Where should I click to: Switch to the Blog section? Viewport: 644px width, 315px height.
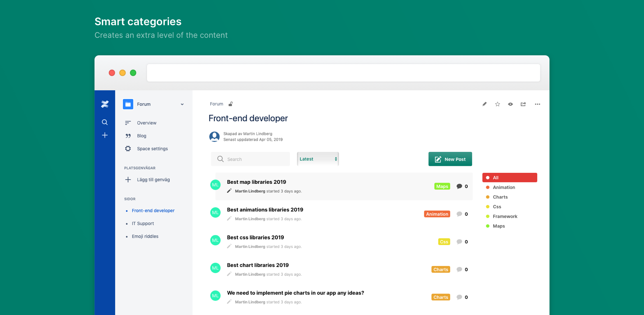142,136
